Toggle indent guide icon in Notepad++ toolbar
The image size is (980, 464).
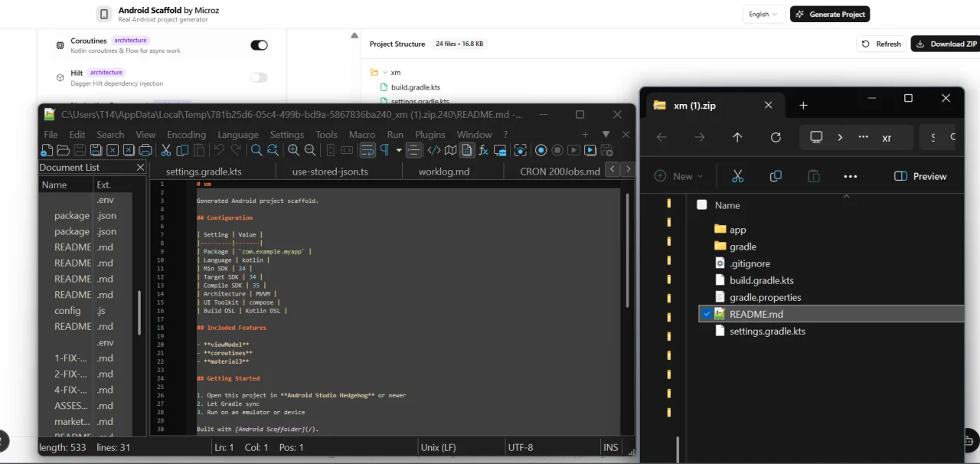413,150
